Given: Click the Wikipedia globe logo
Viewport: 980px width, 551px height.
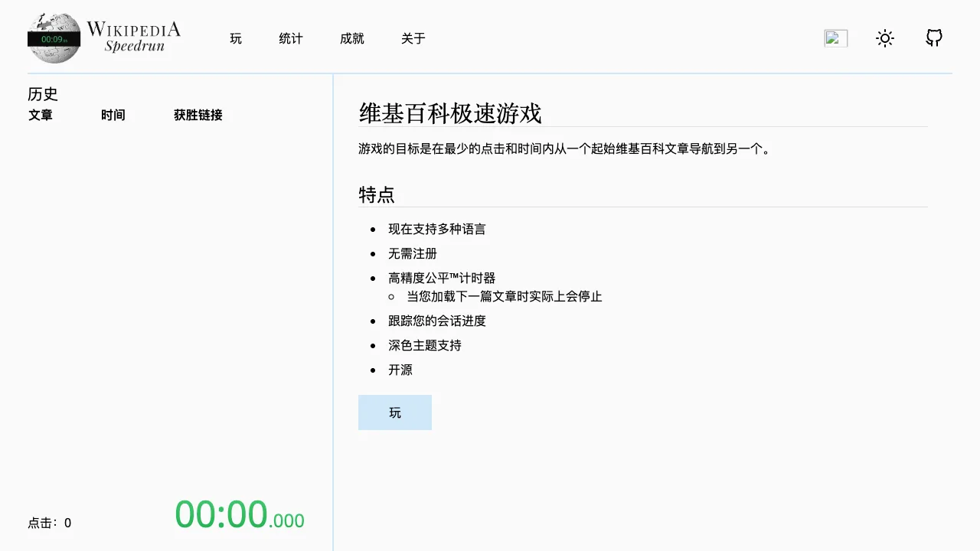Looking at the screenshot, I should click(54, 38).
